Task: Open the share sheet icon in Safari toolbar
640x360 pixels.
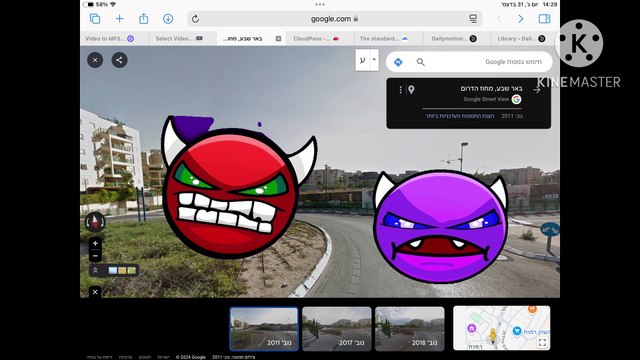Action: click(x=143, y=18)
